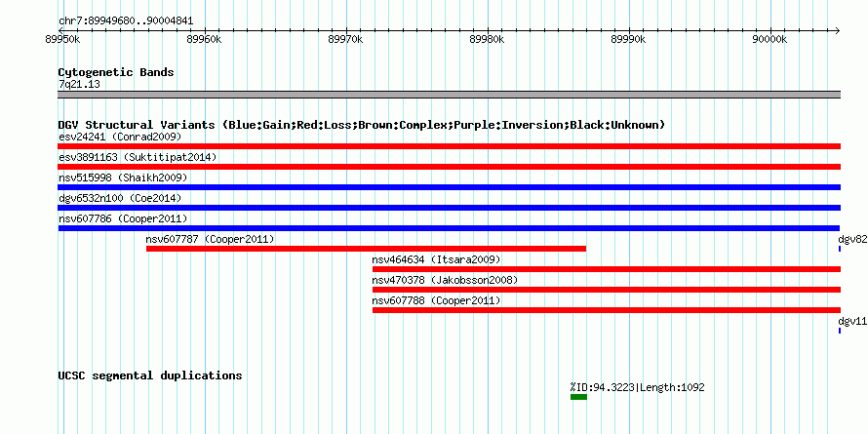This screenshot has width=868, height=434.
Task: Click the ruler's right arrow end
Action: 838,30
